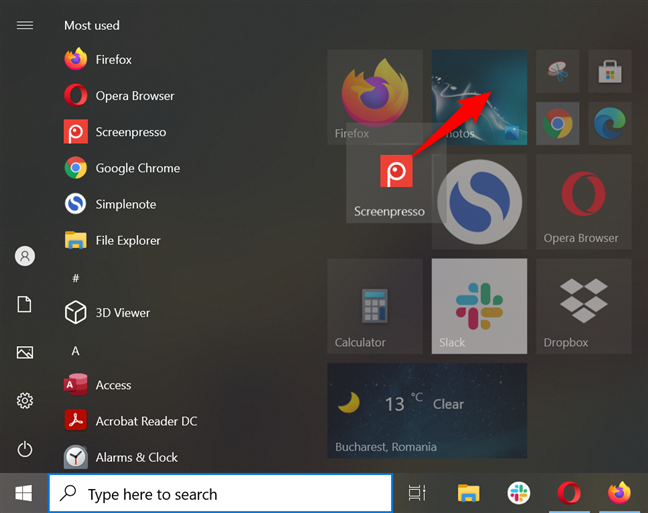Open the Google Chrome small tile
Screen dimensions: 648x513
(557, 123)
